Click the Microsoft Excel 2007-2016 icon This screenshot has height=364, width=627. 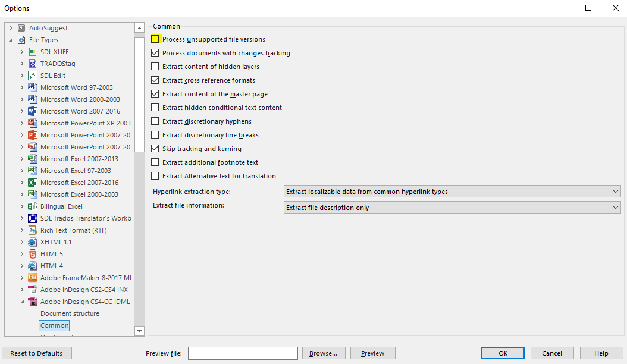(x=33, y=183)
